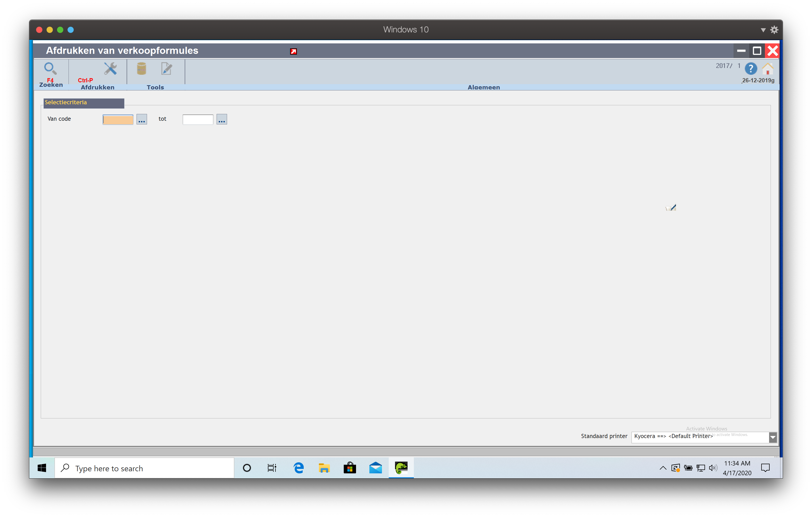Open lookup button next to Van code

[x=142, y=119]
